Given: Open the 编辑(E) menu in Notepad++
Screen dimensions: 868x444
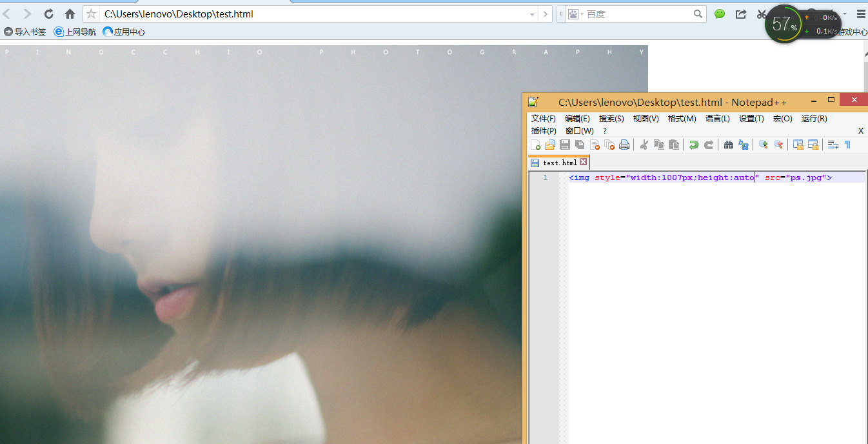Looking at the screenshot, I should pos(577,119).
